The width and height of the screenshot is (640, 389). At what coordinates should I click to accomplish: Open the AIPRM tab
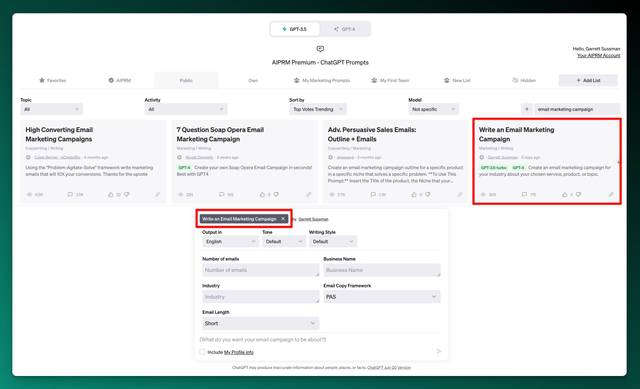tap(120, 80)
